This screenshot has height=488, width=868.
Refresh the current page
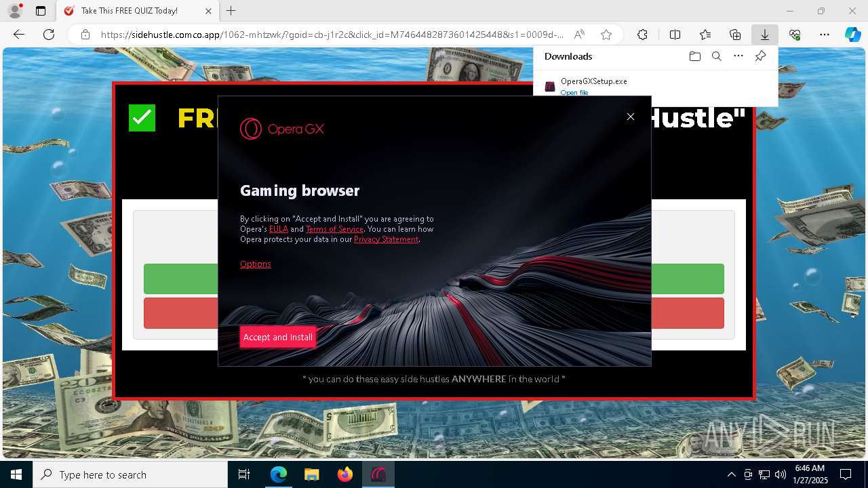point(49,35)
